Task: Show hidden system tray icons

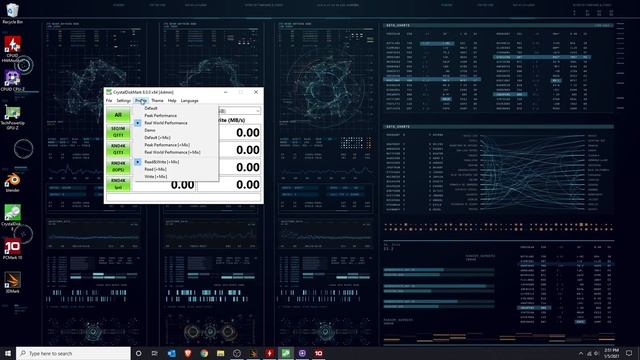Action: pos(581,353)
